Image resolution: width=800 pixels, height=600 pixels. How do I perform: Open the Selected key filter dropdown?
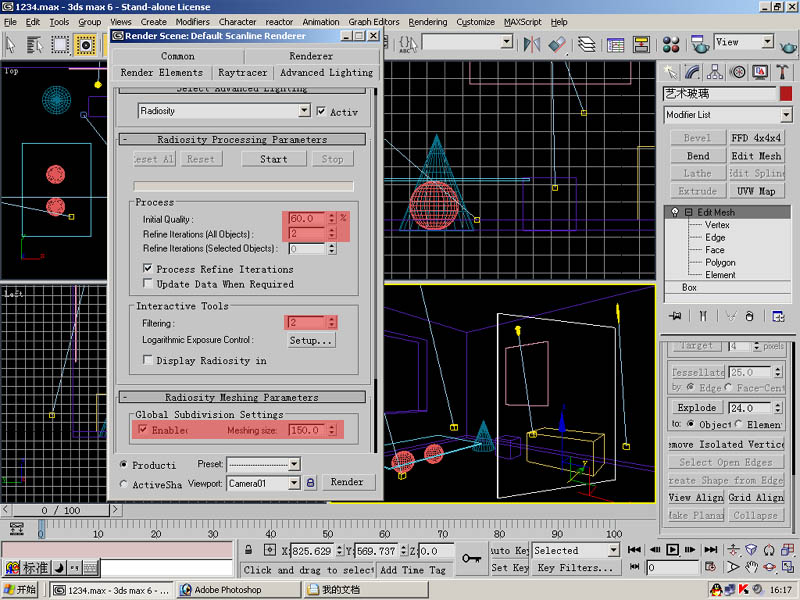[614, 549]
